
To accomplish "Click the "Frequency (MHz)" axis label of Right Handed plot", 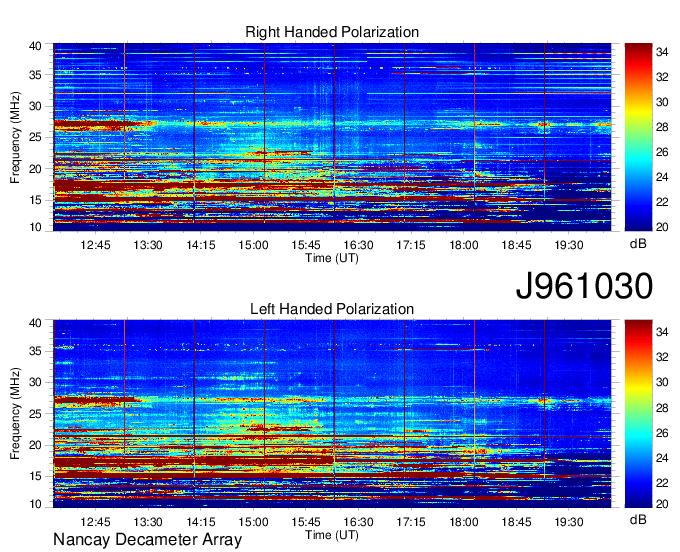I will 15,137.
